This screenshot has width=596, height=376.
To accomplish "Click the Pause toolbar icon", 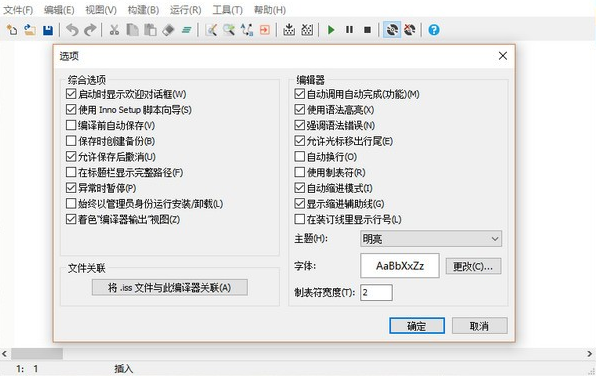I will (x=349, y=30).
